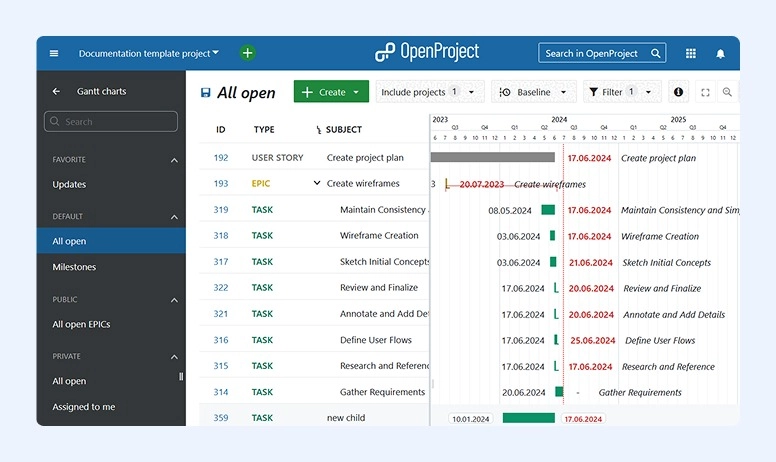Open work package ID 319
The height and width of the screenshot is (462, 776).
click(221, 210)
